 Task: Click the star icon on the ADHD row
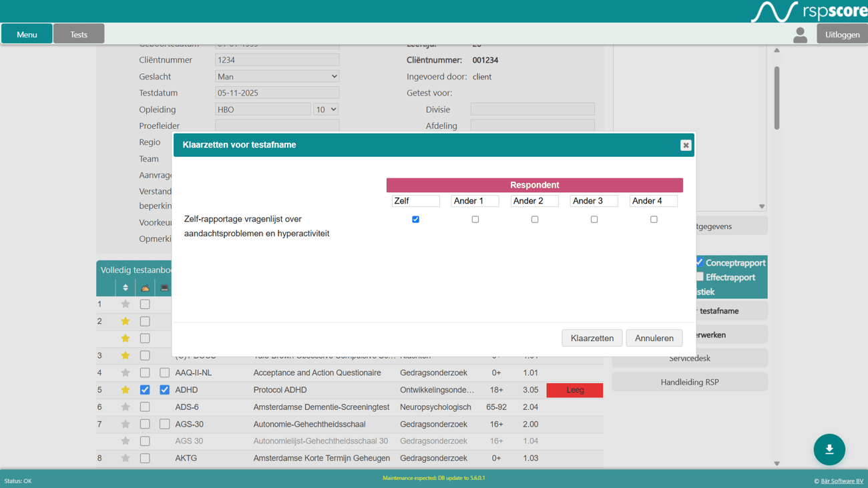click(125, 390)
